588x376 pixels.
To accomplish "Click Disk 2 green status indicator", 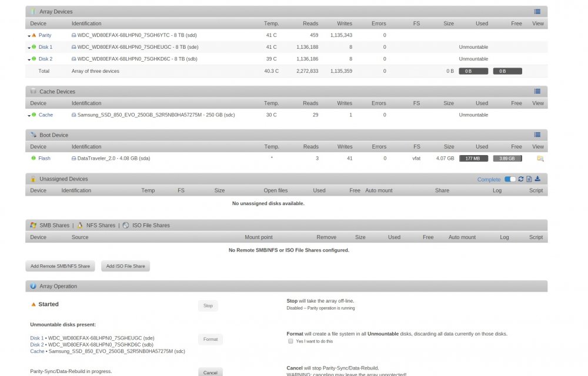I will coord(34,59).
